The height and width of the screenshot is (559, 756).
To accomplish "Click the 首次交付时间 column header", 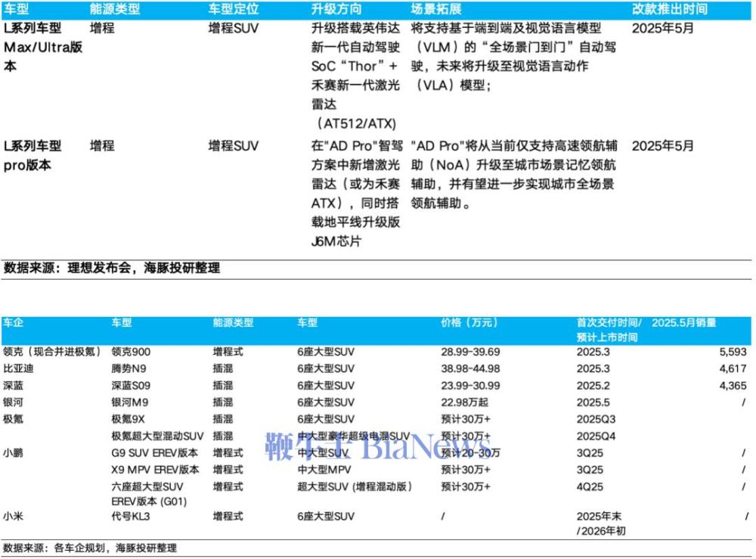I will point(609,329).
